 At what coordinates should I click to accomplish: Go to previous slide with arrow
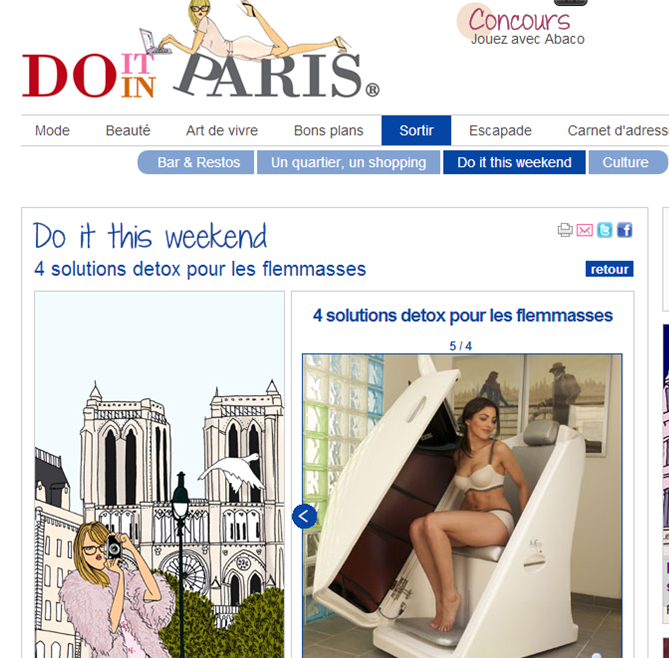click(305, 516)
